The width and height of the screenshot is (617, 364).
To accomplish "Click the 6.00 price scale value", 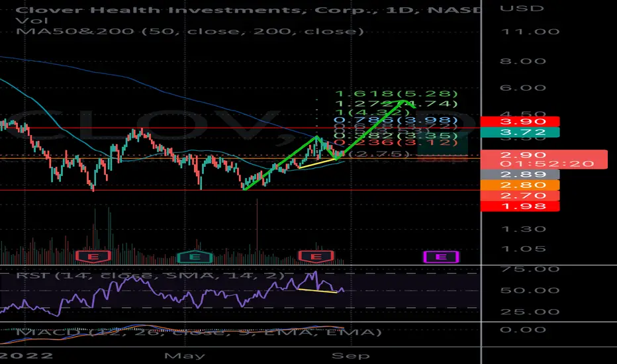I will [x=523, y=88].
